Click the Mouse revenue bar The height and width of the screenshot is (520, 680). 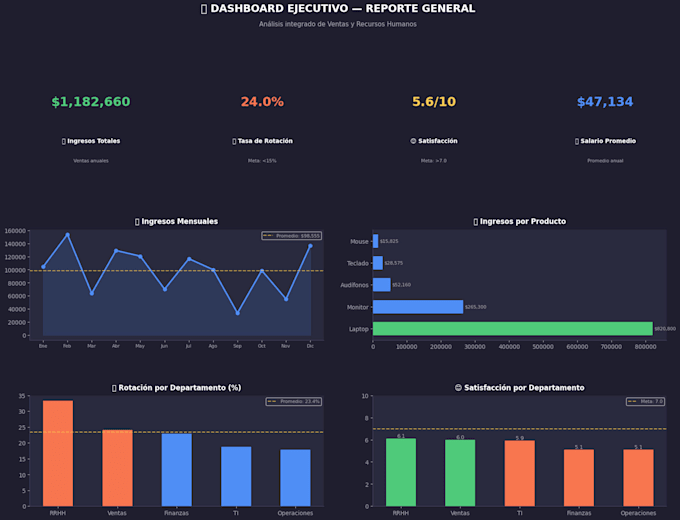pos(376,241)
